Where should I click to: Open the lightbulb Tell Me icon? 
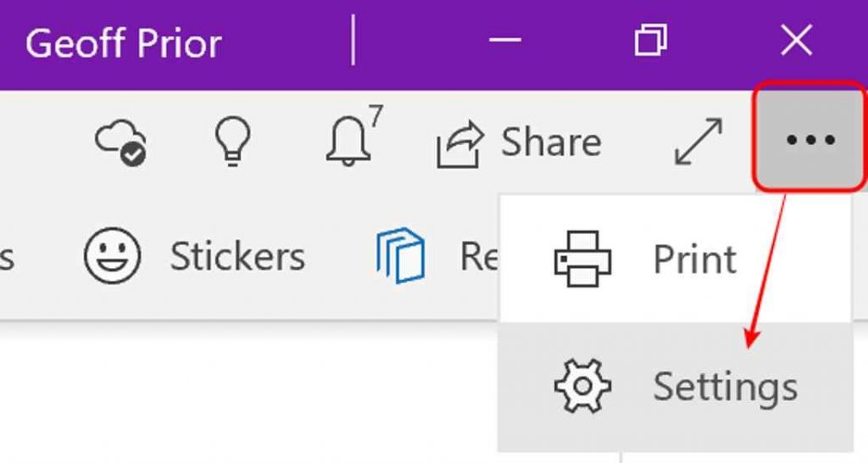[232, 142]
